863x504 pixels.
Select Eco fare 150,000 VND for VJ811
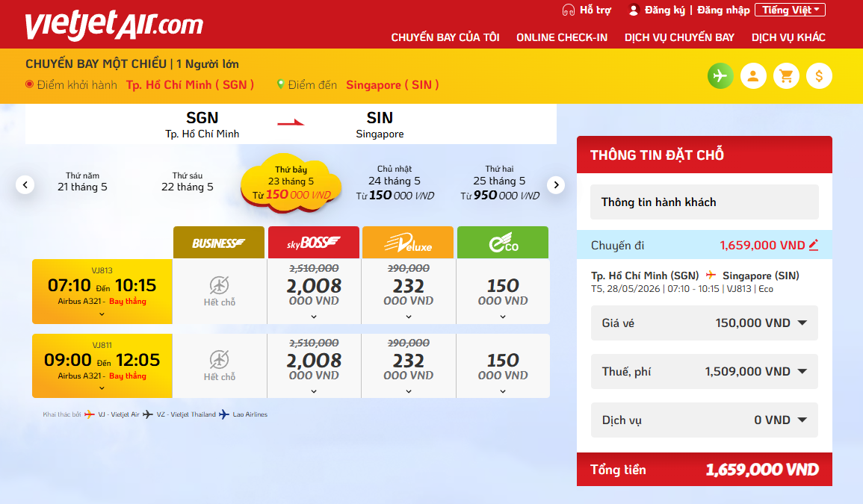point(503,366)
